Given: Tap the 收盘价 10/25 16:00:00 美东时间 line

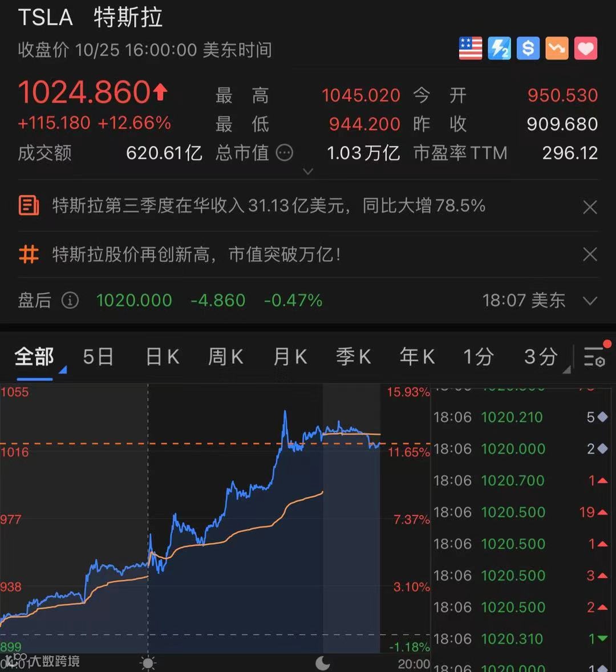Looking at the screenshot, I should coord(145,50).
